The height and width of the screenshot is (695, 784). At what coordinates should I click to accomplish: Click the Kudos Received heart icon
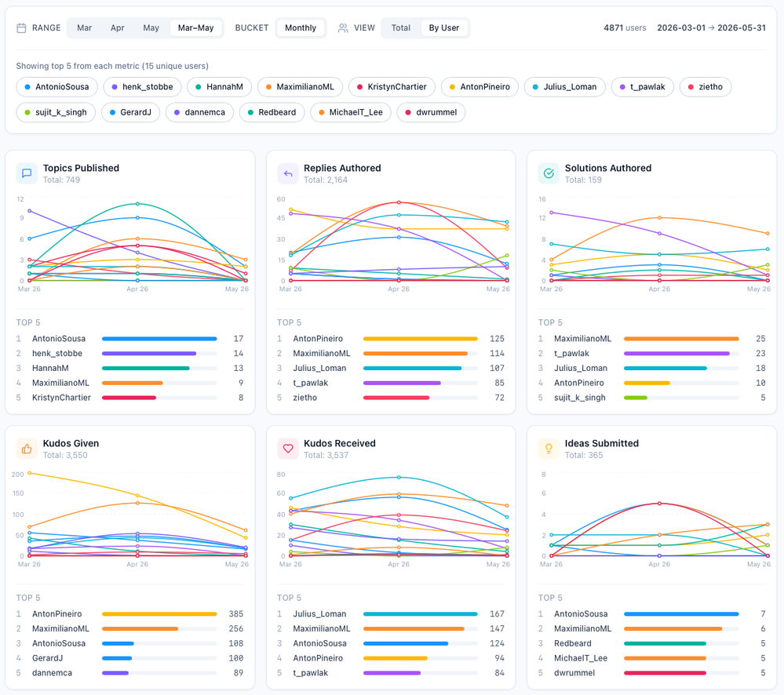(x=288, y=449)
